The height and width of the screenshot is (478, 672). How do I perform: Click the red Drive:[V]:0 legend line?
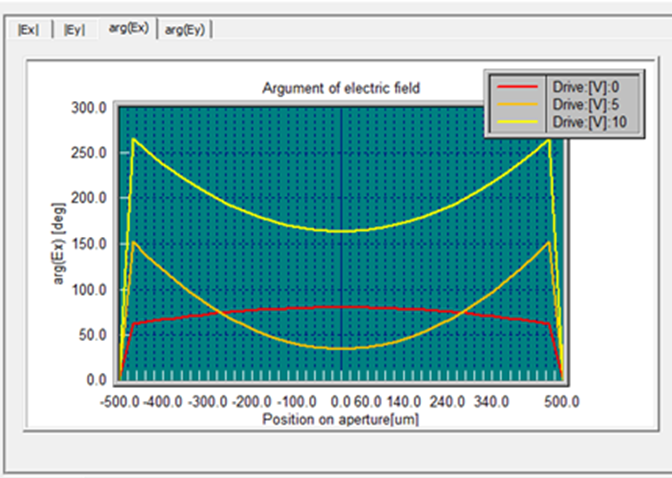517,87
